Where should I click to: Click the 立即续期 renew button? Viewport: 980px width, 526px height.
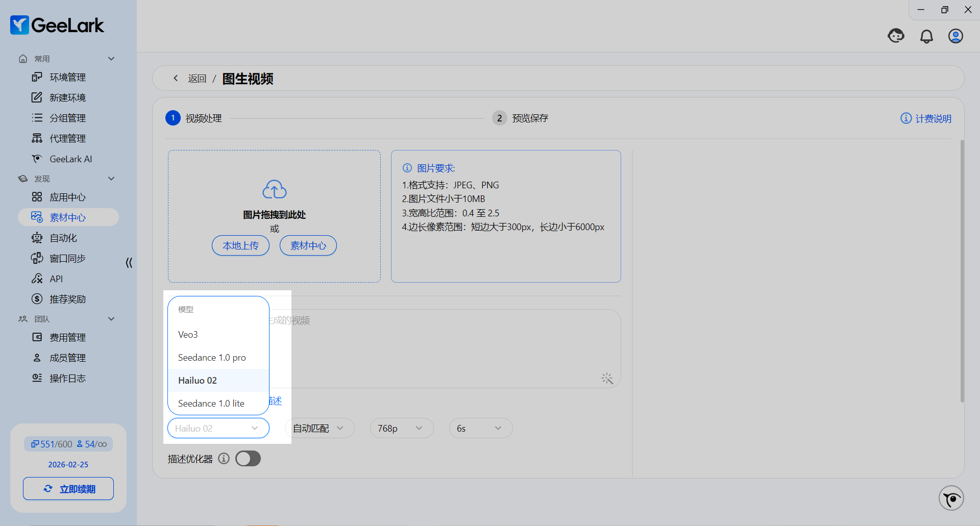coord(68,489)
